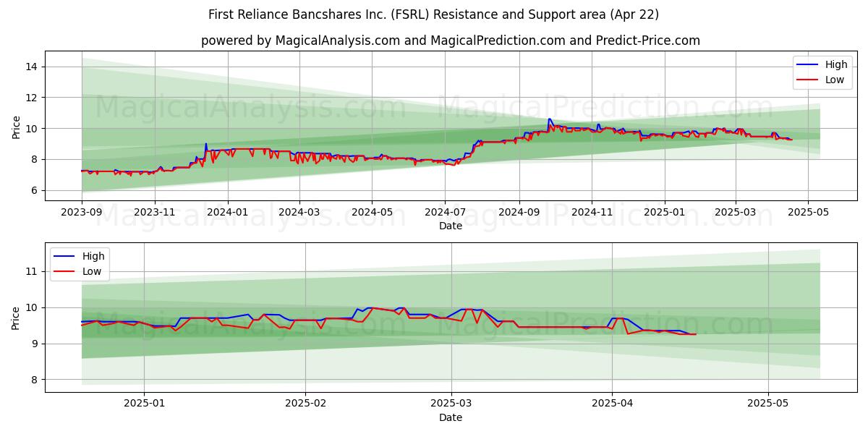Screen dimensions: 868x434
Task: Click the '14' price tick on top chart
Action: click(x=33, y=67)
